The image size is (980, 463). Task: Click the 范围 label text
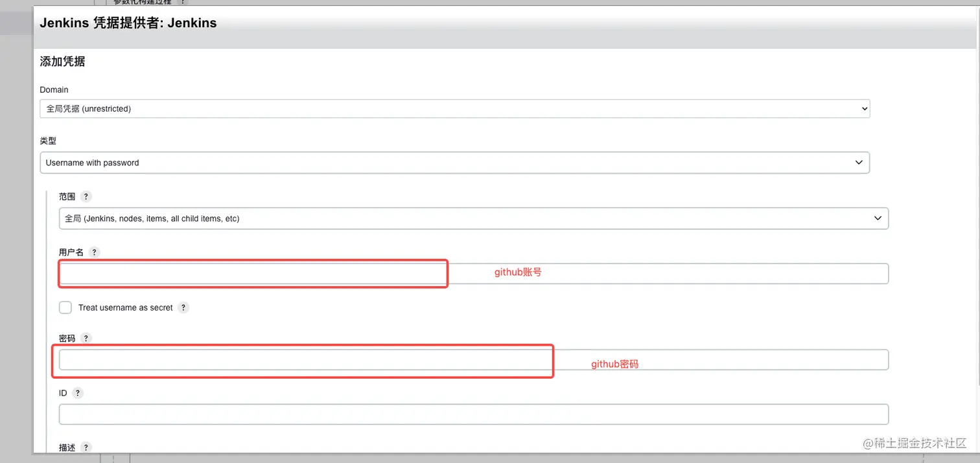pyautogui.click(x=67, y=196)
